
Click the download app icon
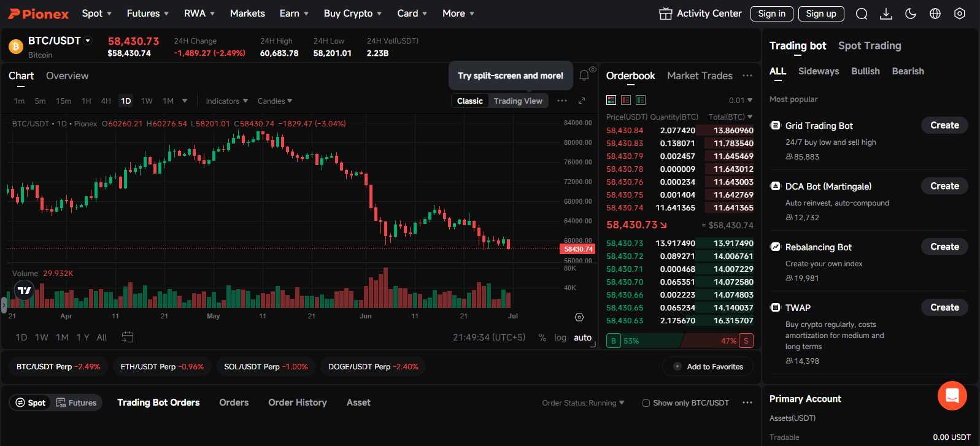click(886, 13)
